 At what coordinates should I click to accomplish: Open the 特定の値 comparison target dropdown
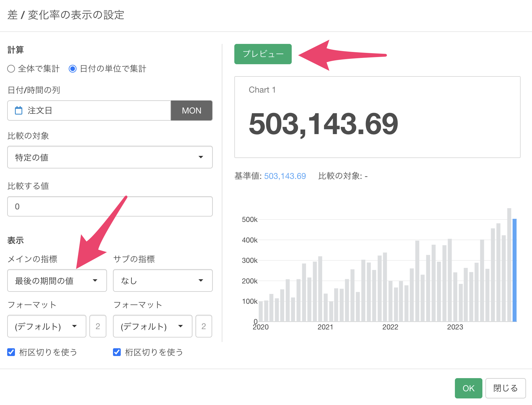(x=110, y=157)
